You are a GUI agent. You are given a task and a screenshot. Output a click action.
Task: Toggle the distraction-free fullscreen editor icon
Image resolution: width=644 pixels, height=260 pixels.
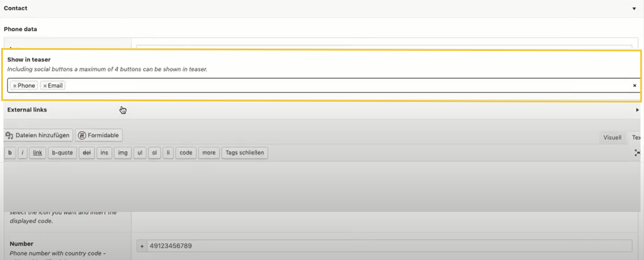(x=638, y=153)
